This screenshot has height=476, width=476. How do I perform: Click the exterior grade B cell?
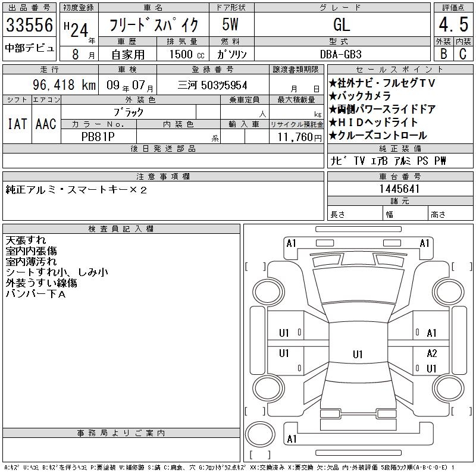[x=443, y=53]
